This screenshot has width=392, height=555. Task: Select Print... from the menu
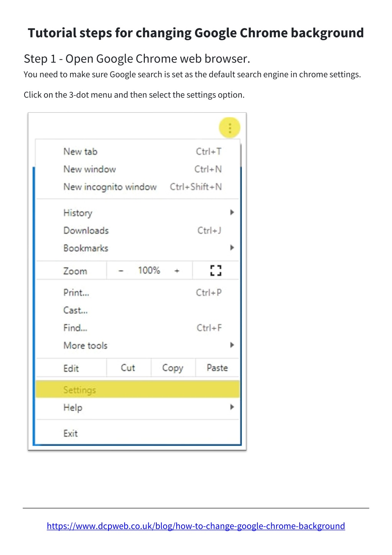138,293
